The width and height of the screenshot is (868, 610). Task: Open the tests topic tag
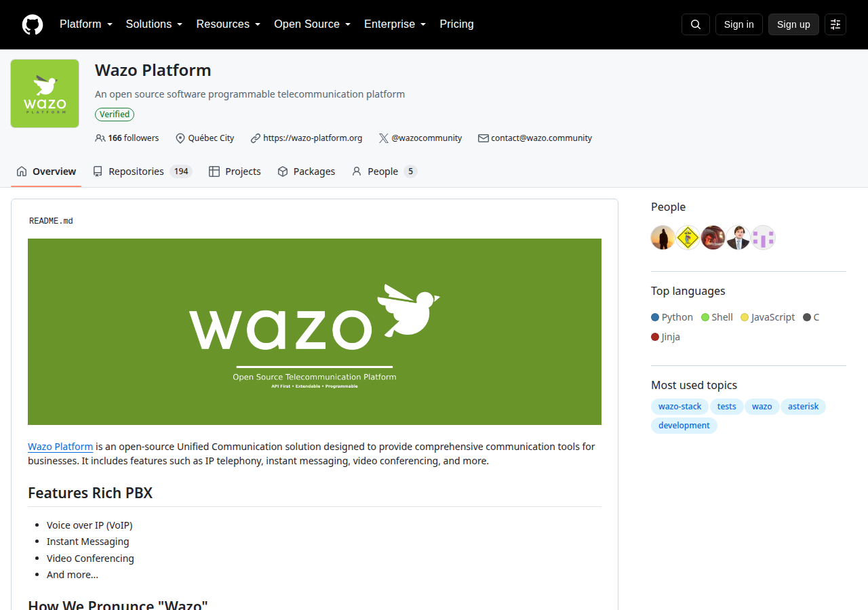[726, 407]
